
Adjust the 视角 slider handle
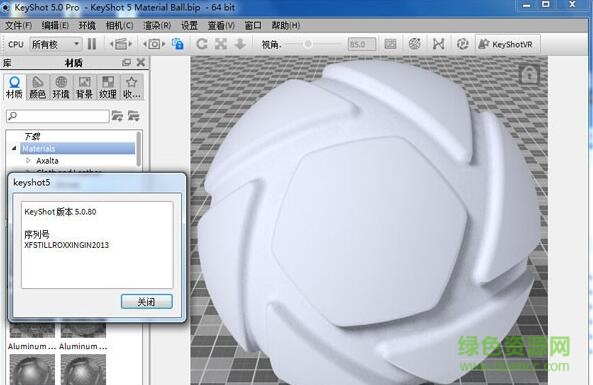point(308,44)
